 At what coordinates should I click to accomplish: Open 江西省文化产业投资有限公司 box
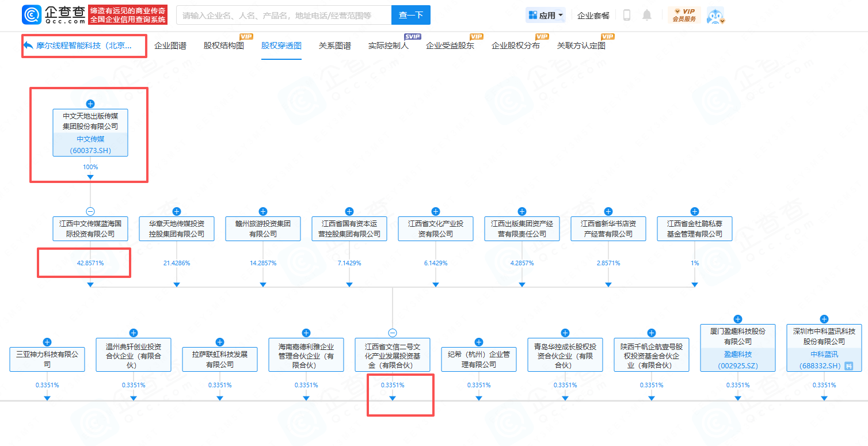coord(436,228)
